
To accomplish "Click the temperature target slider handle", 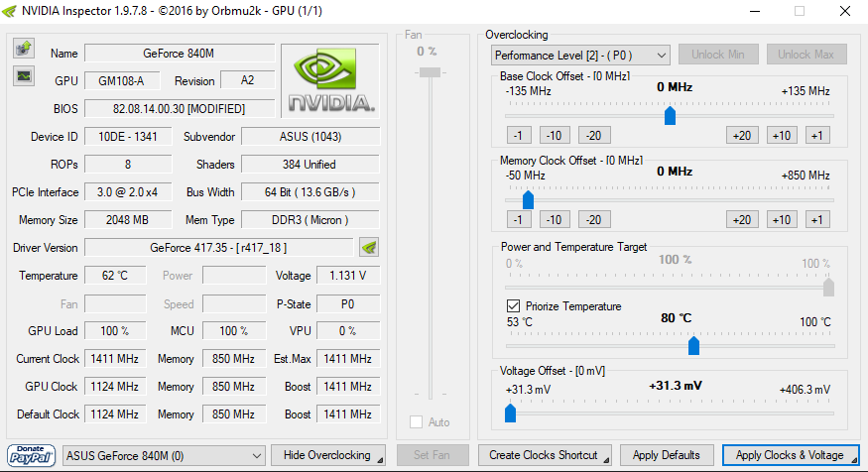I will (693, 346).
